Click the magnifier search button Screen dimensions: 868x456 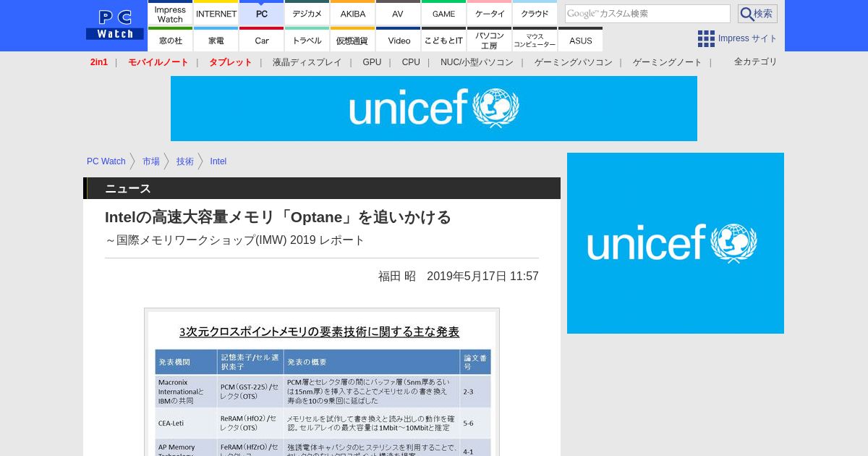click(757, 14)
